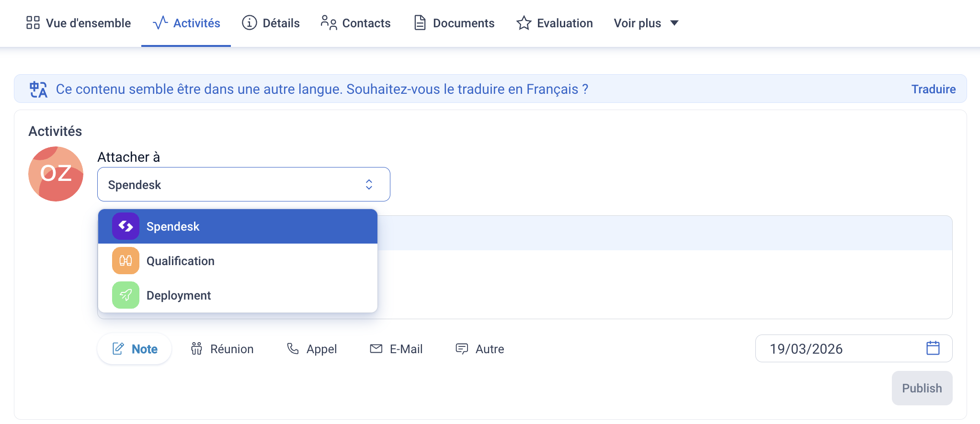Choose Deployment from the dropdown list

coord(238,295)
